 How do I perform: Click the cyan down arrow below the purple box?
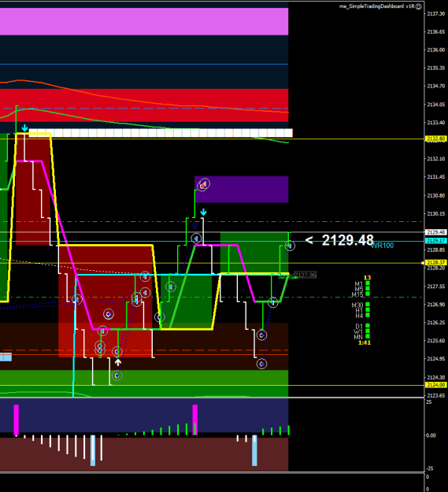click(x=203, y=212)
